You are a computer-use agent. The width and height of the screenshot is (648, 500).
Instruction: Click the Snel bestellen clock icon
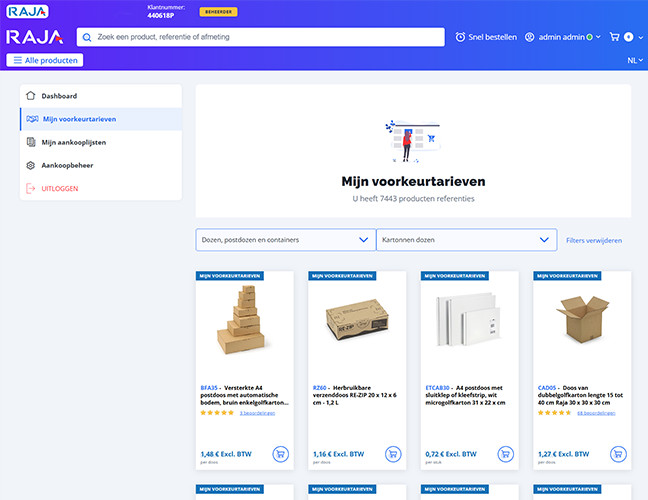point(460,37)
